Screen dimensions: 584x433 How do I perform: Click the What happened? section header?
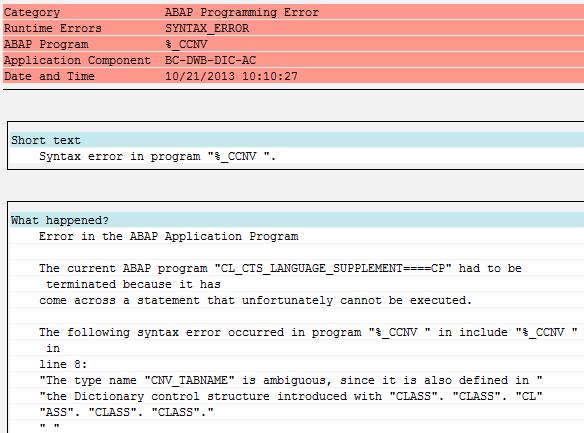(60, 220)
